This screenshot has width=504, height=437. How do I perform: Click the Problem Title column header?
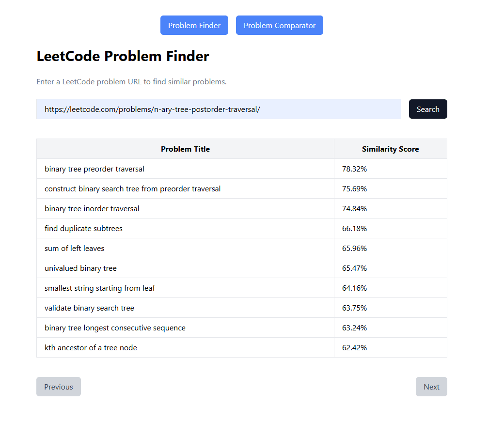pyautogui.click(x=185, y=149)
